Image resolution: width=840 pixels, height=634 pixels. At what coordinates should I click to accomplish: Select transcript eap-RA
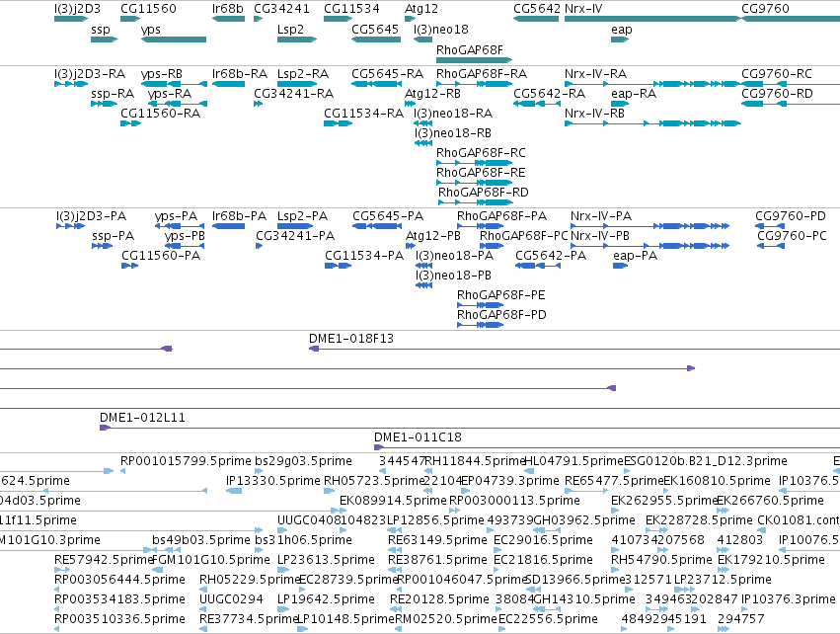[634, 94]
